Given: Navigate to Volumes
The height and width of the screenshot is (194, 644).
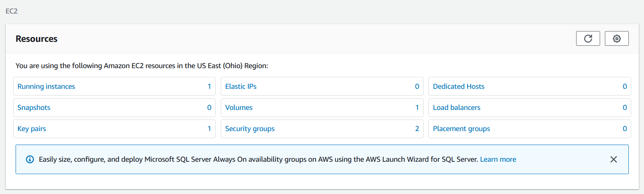Looking at the screenshot, I should [239, 108].
